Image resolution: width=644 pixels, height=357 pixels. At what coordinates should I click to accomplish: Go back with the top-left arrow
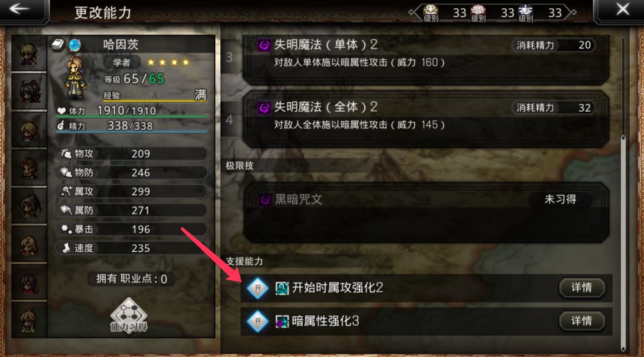[19, 9]
